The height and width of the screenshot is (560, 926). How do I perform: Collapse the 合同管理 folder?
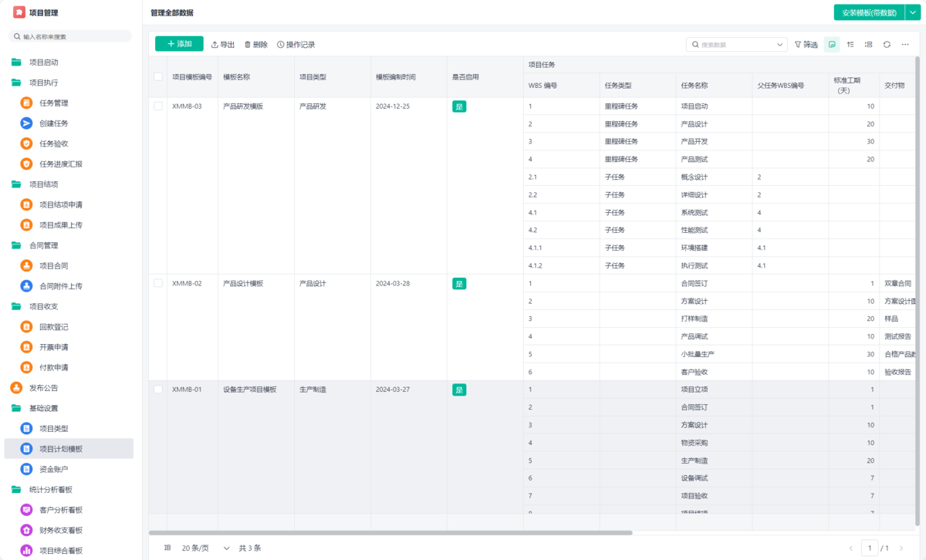tap(16, 245)
